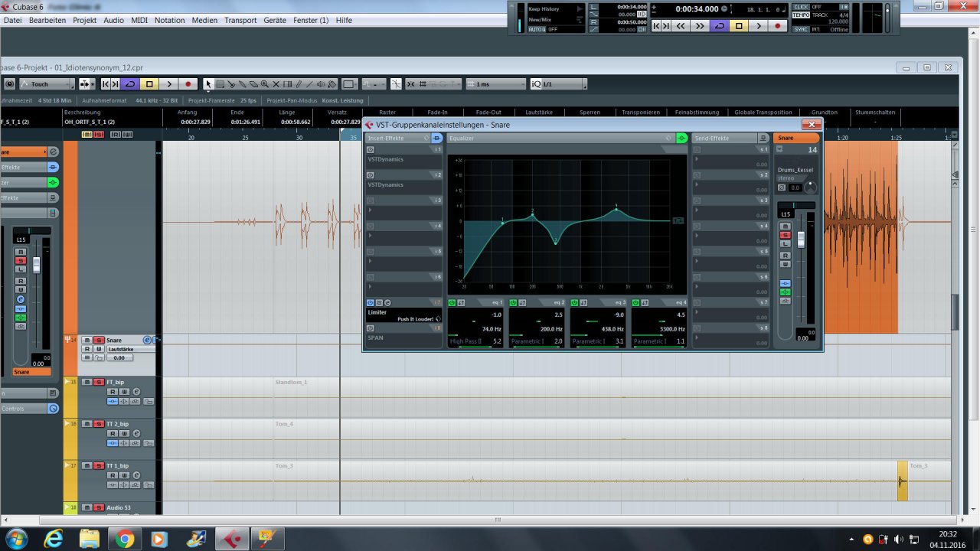This screenshot has height=551, width=980.
Task: Select the Mute X tool
Action: click(276, 84)
